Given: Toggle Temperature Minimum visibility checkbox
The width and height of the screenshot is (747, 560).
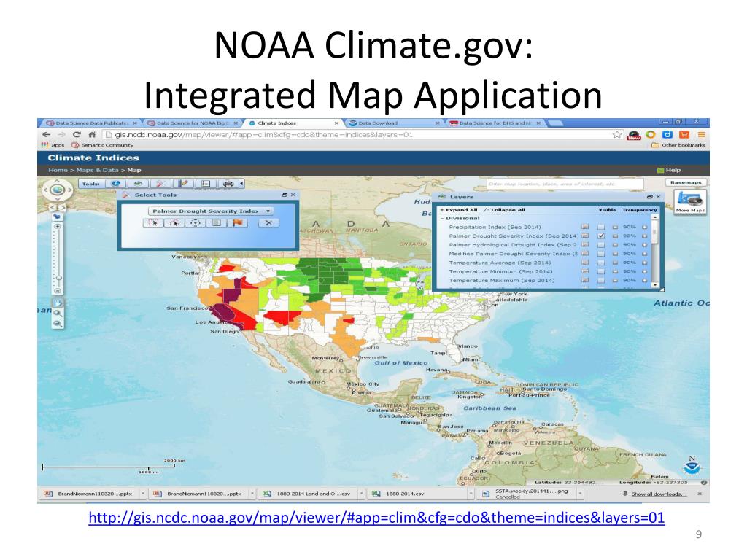Looking at the screenshot, I should [601, 271].
